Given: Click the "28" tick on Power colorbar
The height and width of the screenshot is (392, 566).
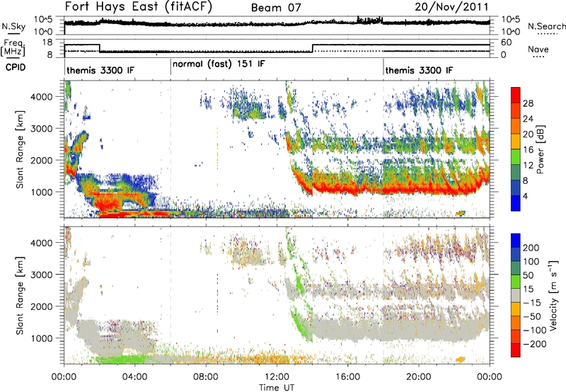Looking at the screenshot, I should pos(528,103).
